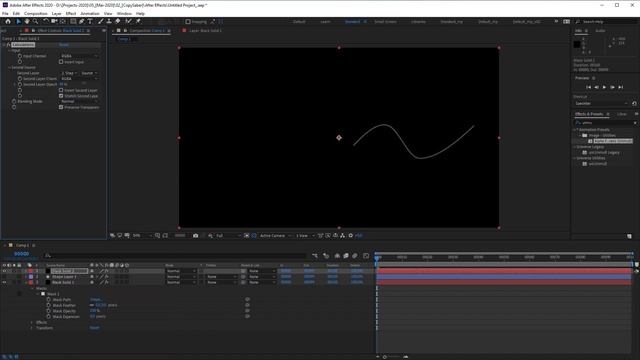This screenshot has width=640, height=360.
Task: Open the Second Layer Channel RGBA dropdown
Action: [x=80, y=79]
